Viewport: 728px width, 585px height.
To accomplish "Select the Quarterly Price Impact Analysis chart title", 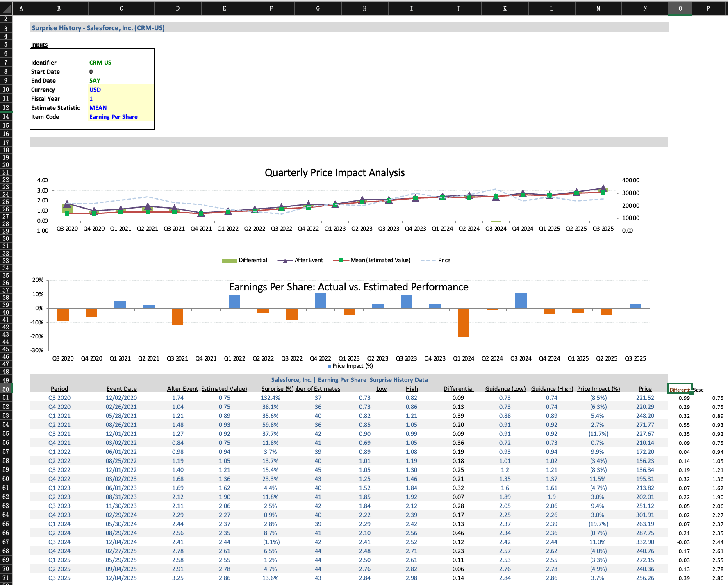I will click(334, 173).
